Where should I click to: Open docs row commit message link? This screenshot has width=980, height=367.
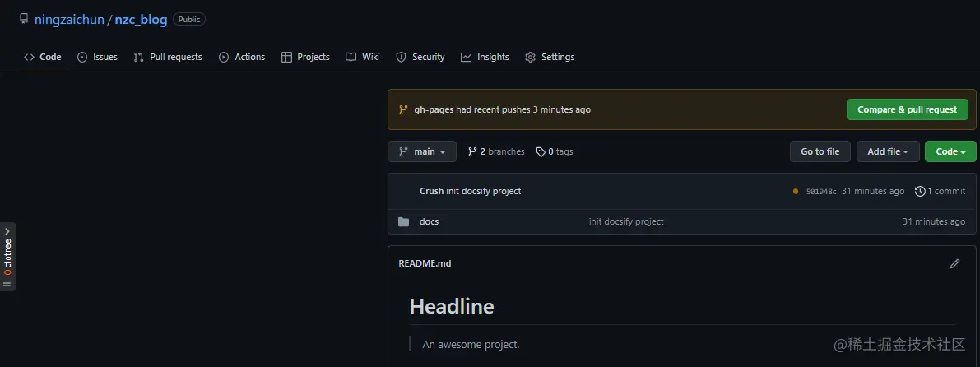tap(626, 221)
